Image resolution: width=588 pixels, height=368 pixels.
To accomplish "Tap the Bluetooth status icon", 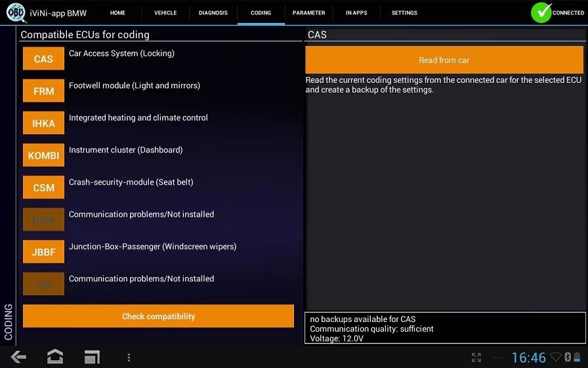I will pyautogui.click(x=568, y=357).
